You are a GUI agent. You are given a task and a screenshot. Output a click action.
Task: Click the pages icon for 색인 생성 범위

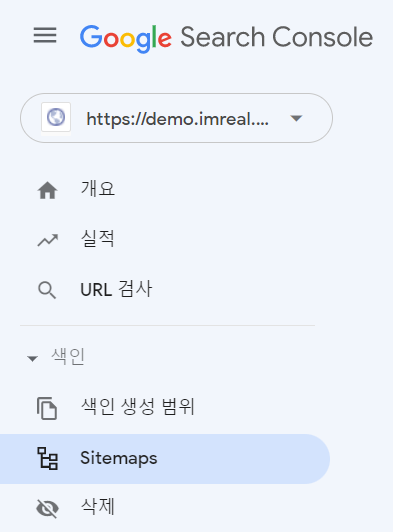click(x=47, y=408)
